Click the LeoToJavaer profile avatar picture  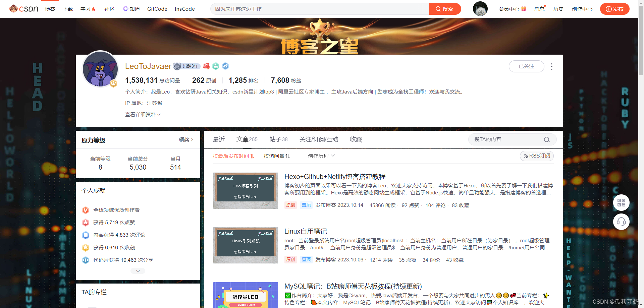pos(100,69)
